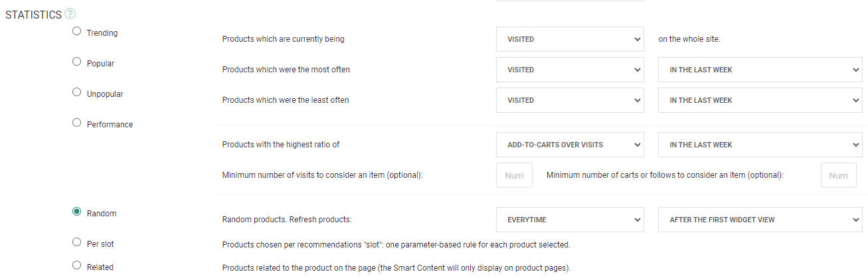Expand the Performance IN THE LAST WEEK dropdown
This screenshot has width=868, height=280.
tap(760, 145)
